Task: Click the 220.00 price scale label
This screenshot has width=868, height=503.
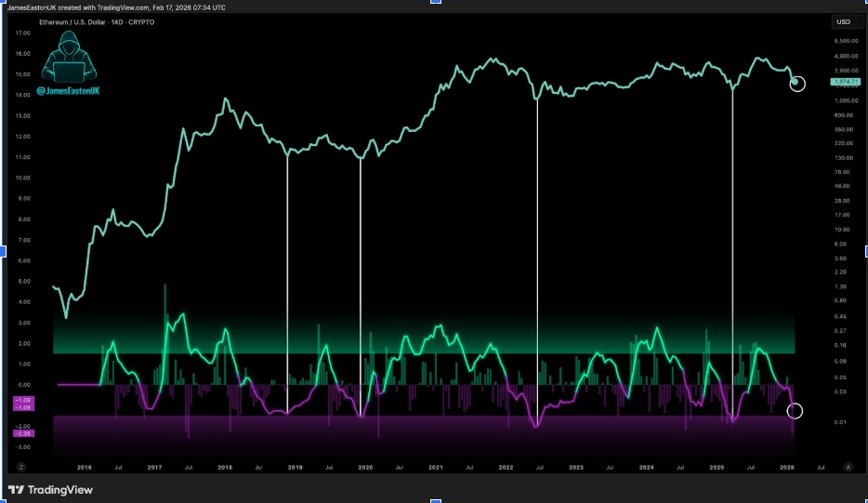Action: [844, 143]
